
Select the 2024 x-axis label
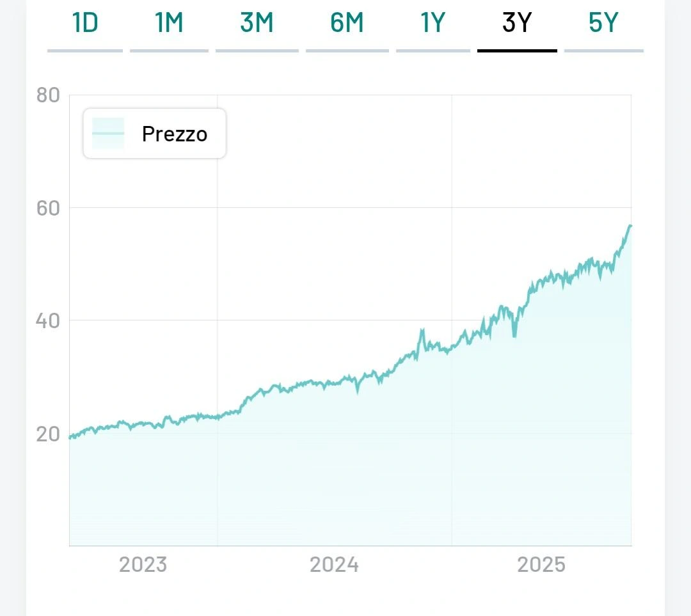(x=334, y=565)
